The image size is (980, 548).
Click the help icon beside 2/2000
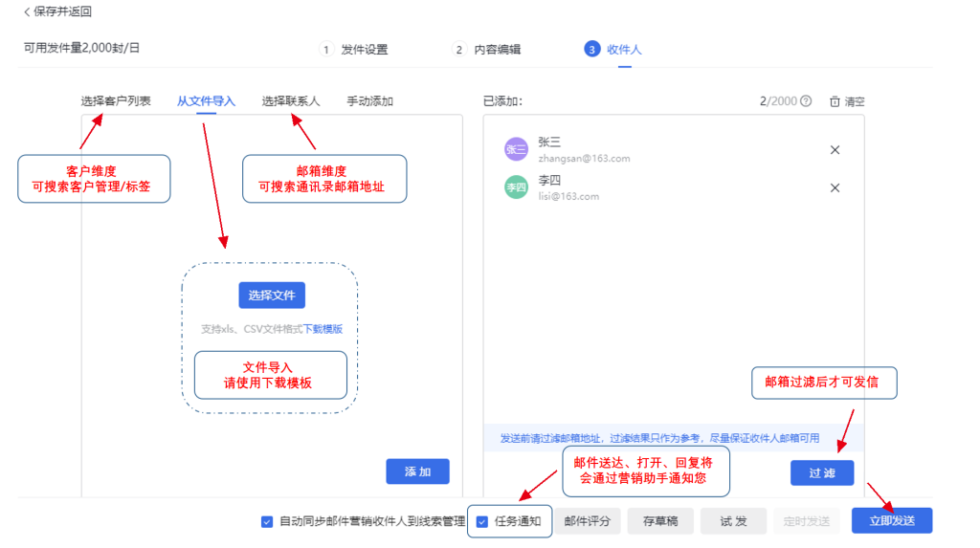tap(806, 101)
